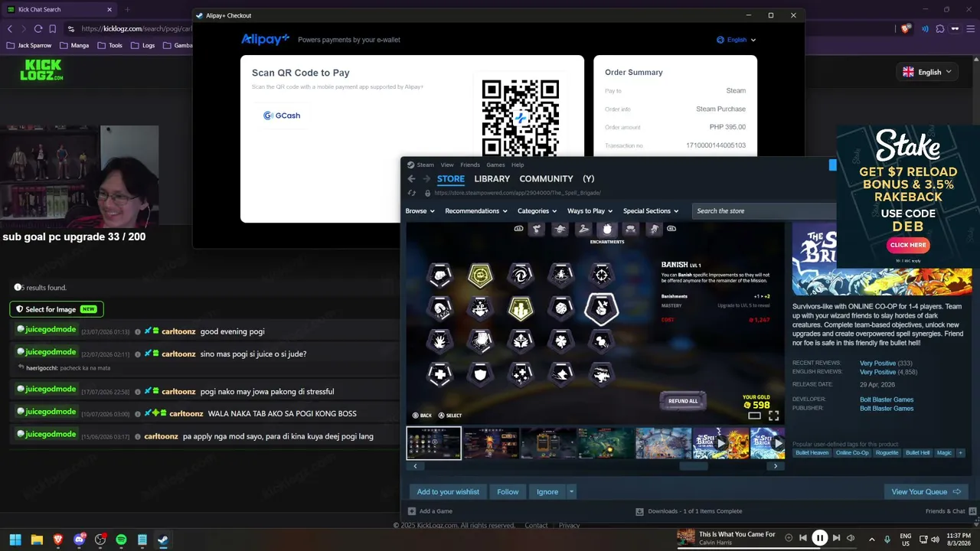Open Spotify from the Windows taskbar

coord(121,540)
